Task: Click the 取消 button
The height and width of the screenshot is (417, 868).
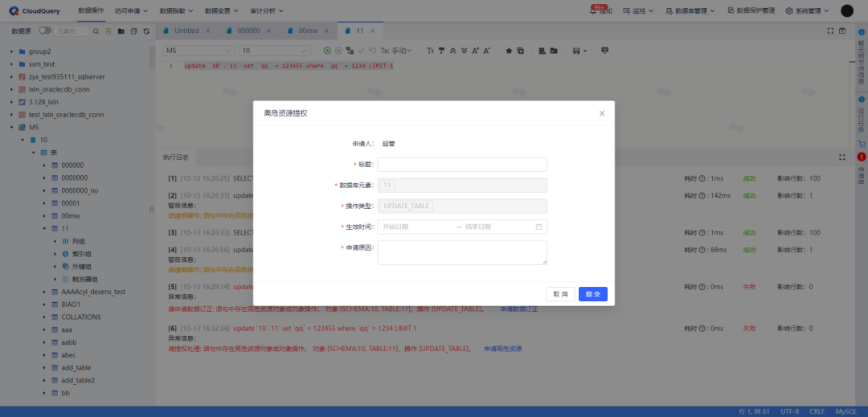Action: (x=560, y=294)
